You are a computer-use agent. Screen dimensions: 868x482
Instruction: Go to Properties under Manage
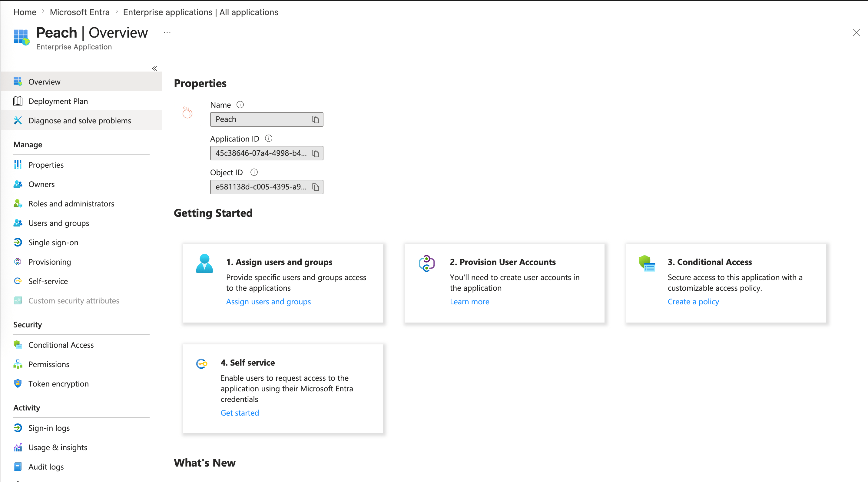point(81,165)
